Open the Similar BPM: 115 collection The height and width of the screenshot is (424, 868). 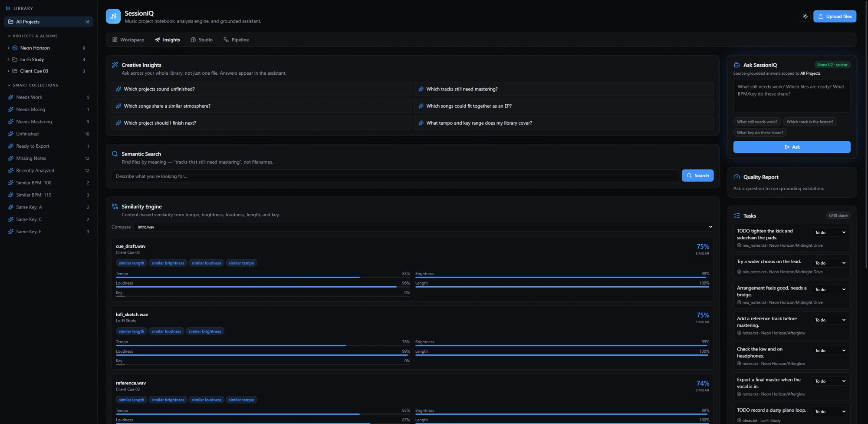49,195
